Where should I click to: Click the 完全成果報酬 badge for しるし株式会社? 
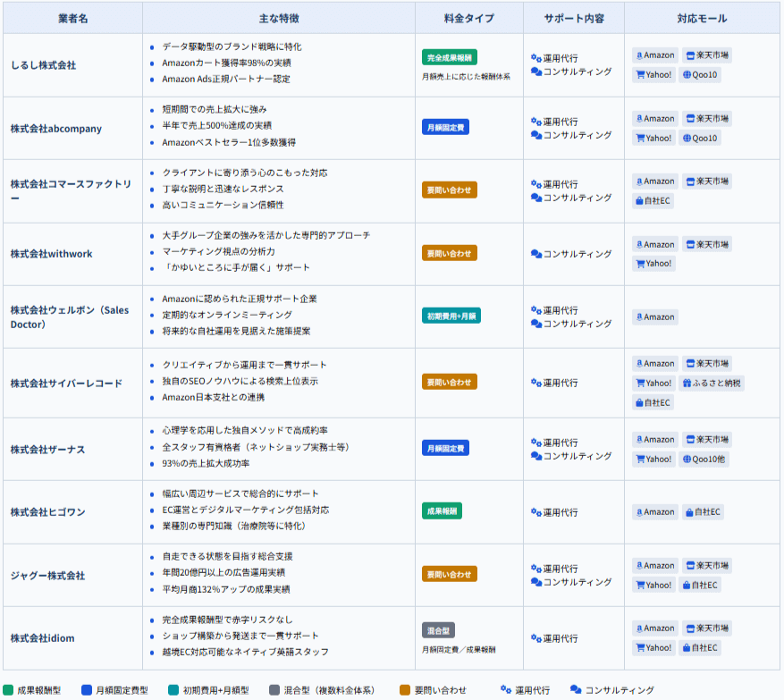pos(449,57)
